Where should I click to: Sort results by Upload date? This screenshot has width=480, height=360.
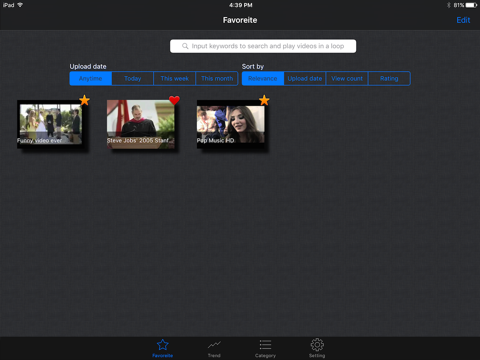[305, 79]
